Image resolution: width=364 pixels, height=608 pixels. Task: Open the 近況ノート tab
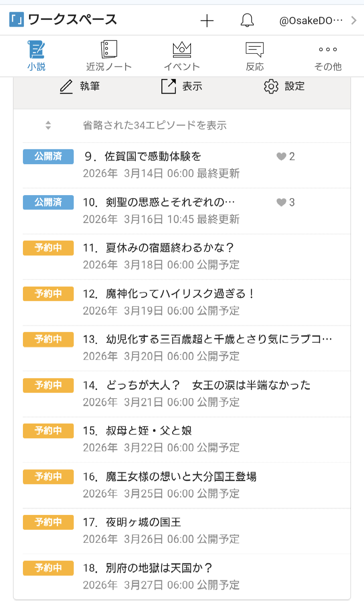(x=109, y=56)
